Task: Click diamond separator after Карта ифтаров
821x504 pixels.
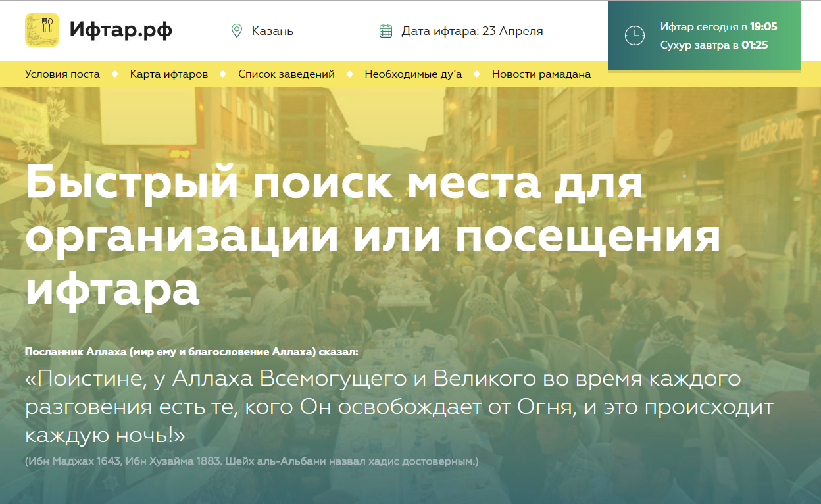Action: coord(223,74)
